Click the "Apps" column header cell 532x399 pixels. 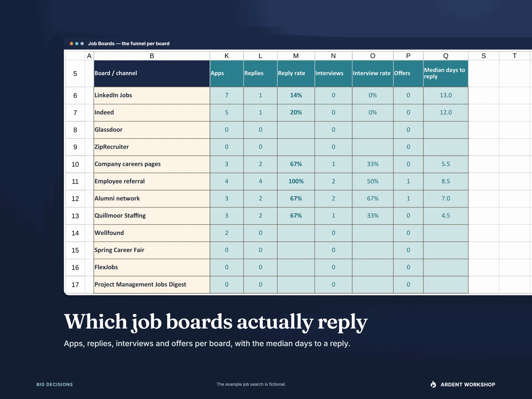point(227,73)
